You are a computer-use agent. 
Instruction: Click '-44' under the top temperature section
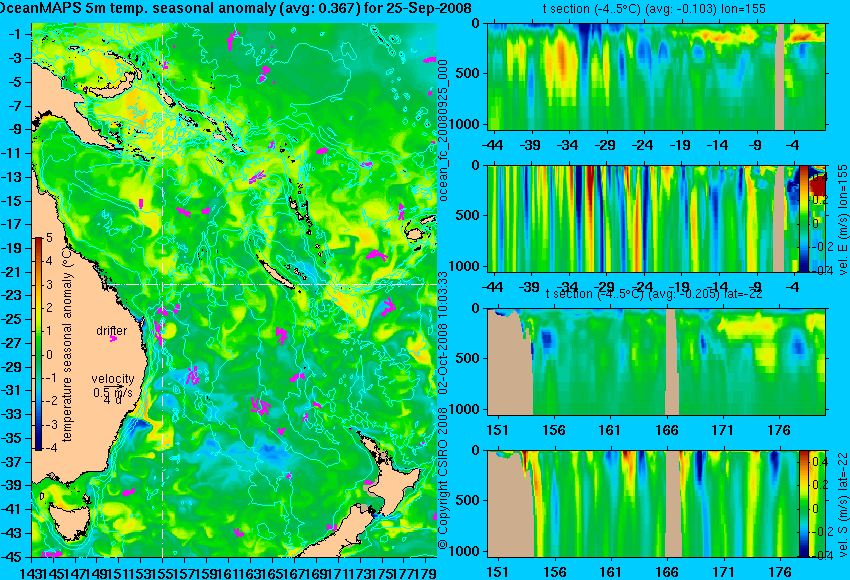tap(492, 145)
